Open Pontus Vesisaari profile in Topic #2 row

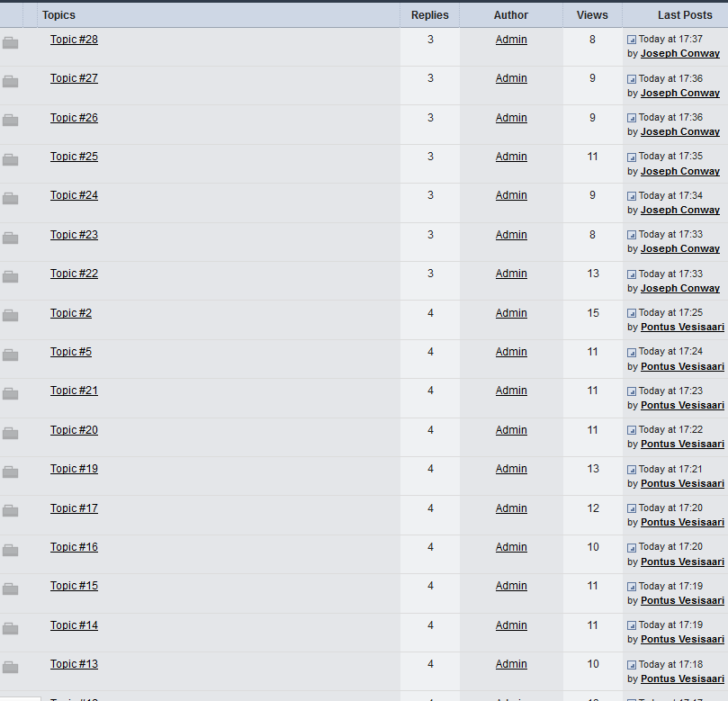point(682,328)
